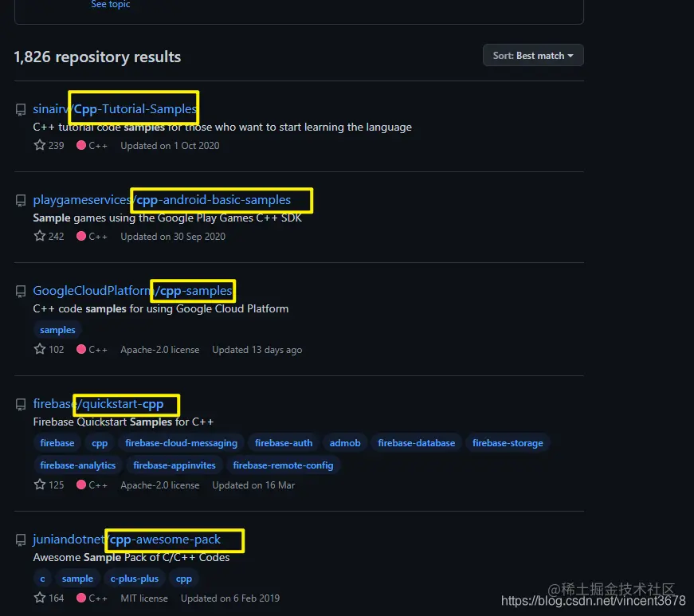Open the Sort: Best match dropdown
This screenshot has width=694, height=616.
pyautogui.click(x=533, y=55)
